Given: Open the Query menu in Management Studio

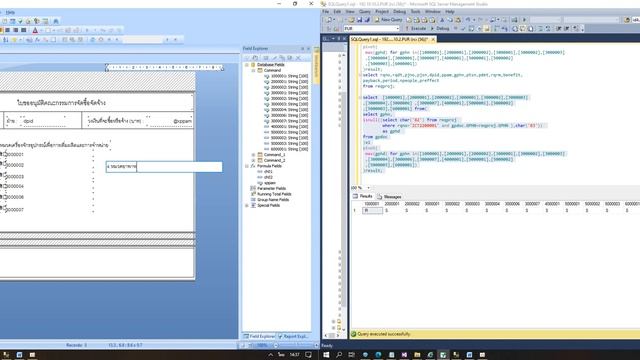Looking at the screenshot, I should 364,12.
